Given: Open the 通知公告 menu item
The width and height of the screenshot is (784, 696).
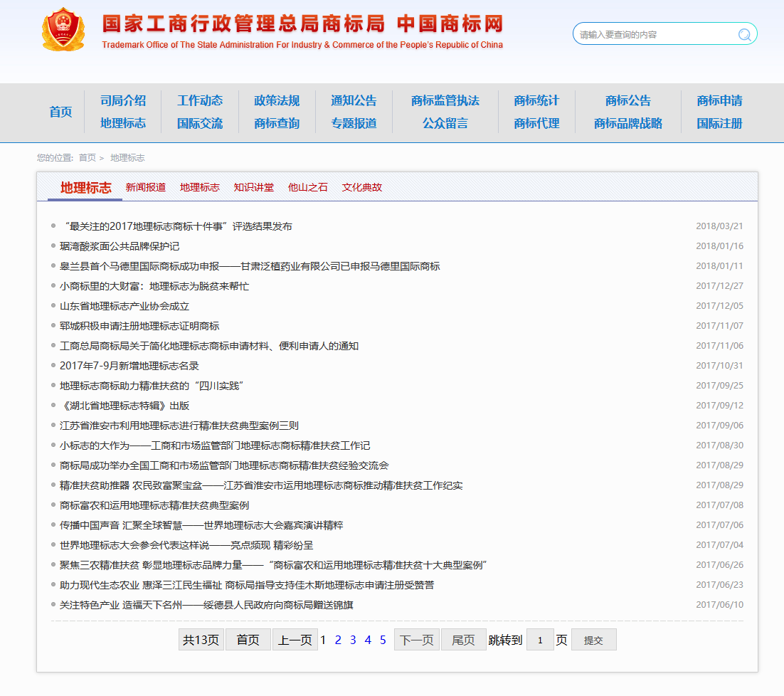Looking at the screenshot, I should point(354,100).
